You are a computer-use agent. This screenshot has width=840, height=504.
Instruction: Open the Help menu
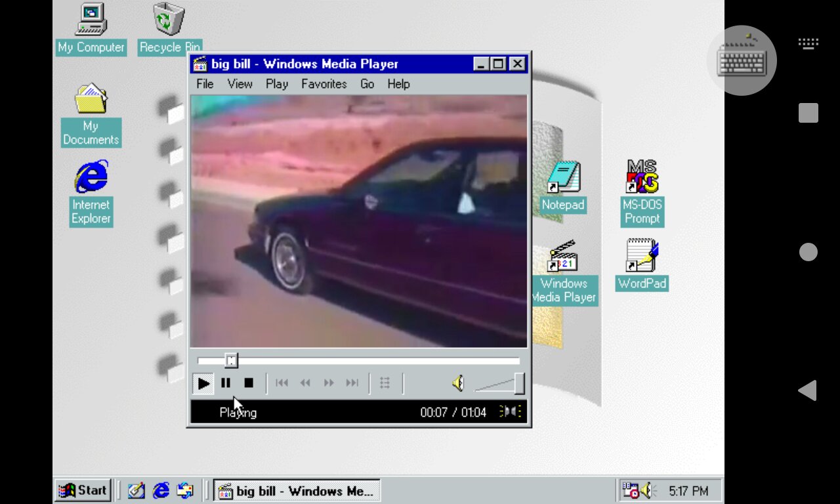click(x=398, y=84)
